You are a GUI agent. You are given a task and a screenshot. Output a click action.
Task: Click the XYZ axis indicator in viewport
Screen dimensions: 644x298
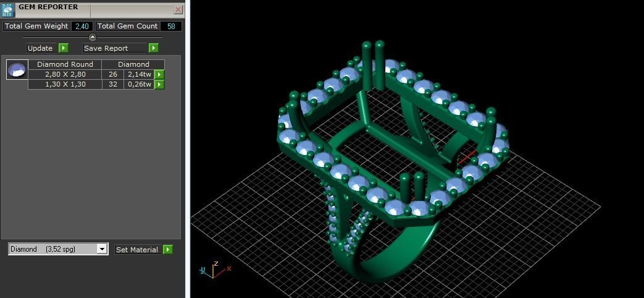pos(215,269)
